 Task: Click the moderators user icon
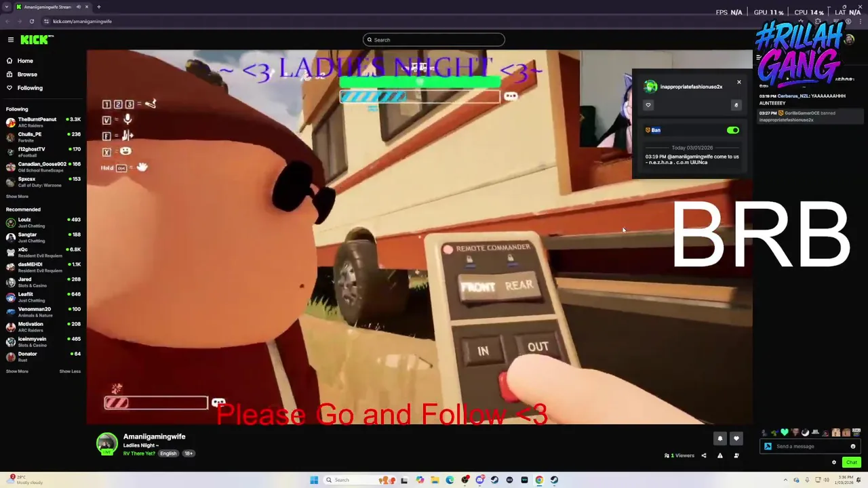736,455
